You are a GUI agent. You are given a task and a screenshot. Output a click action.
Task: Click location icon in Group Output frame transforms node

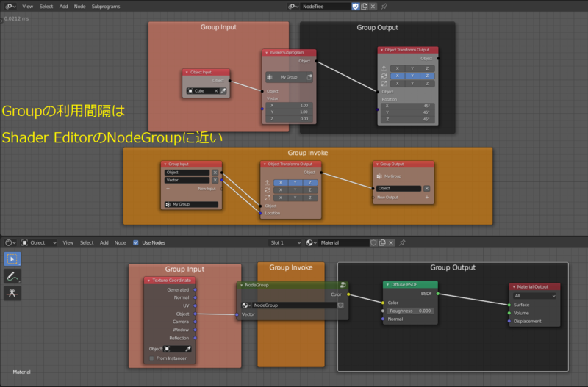384,68
